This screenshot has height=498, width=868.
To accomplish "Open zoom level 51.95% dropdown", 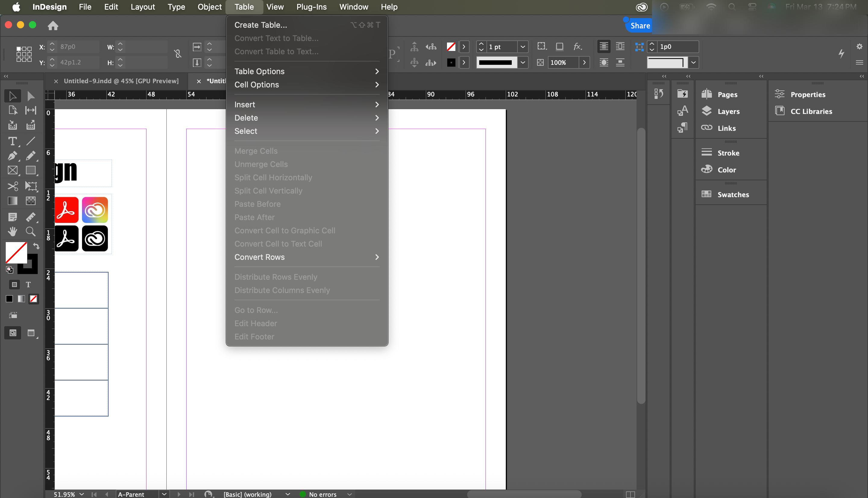I will 82,494.
